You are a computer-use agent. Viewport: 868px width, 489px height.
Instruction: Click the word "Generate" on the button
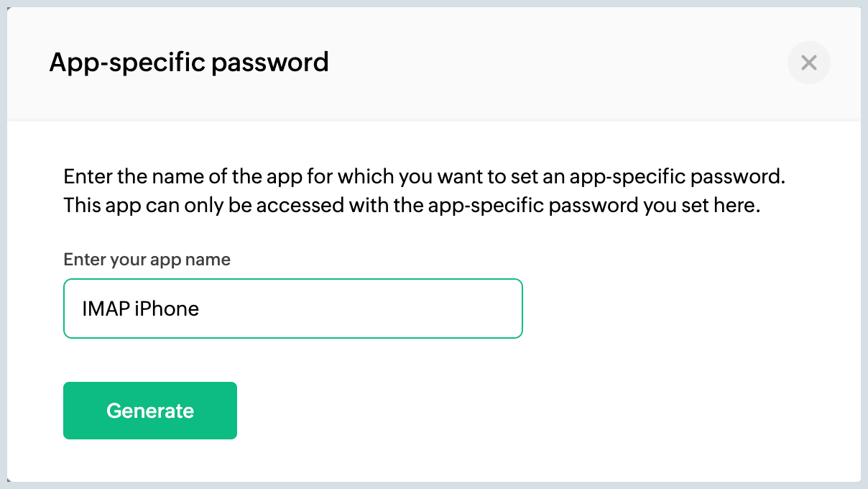point(150,411)
